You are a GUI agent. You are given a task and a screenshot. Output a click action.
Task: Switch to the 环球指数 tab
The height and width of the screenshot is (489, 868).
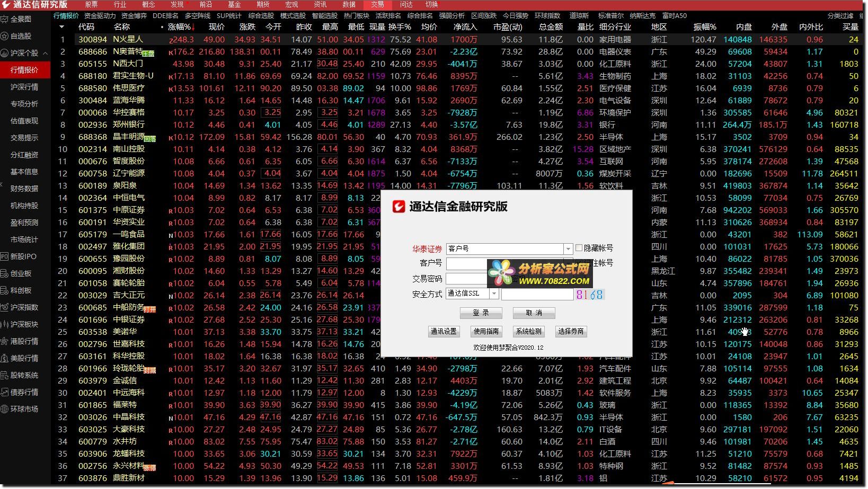(547, 16)
